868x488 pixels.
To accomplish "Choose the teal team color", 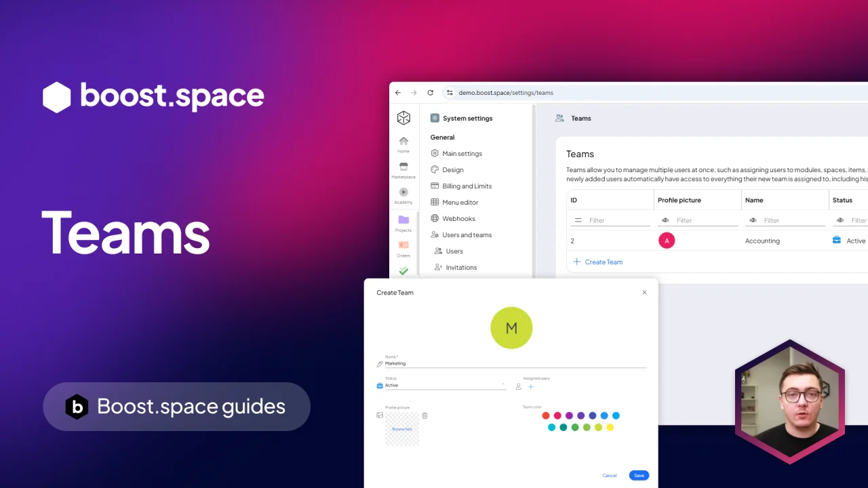I will pyautogui.click(x=564, y=427).
